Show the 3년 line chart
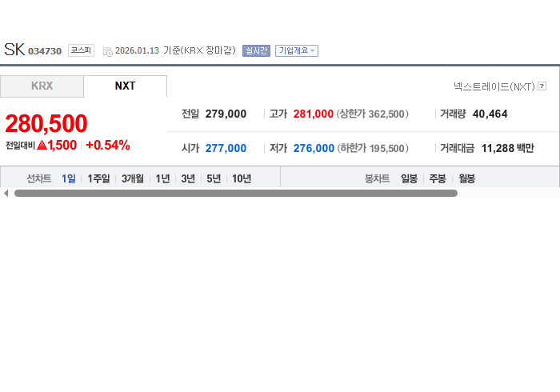560x392 pixels. click(188, 178)
